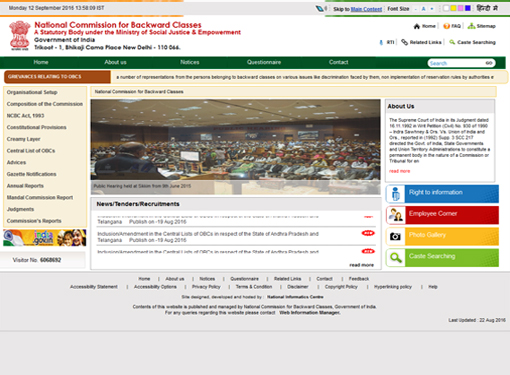
Task: Open Sitemap via green hierarchy icon
Action: [x=471, y=26]
